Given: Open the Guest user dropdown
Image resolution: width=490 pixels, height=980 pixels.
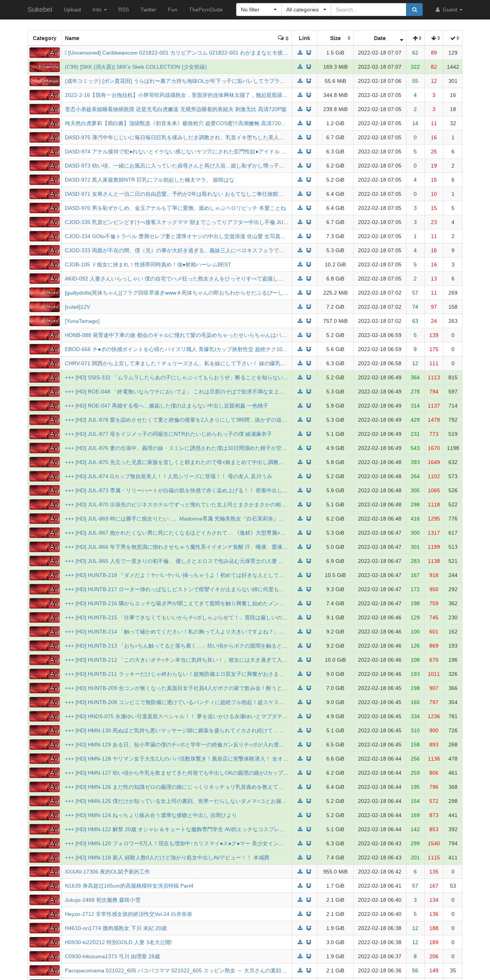Looking at the screenshot, I should click(x=449, y=10).
